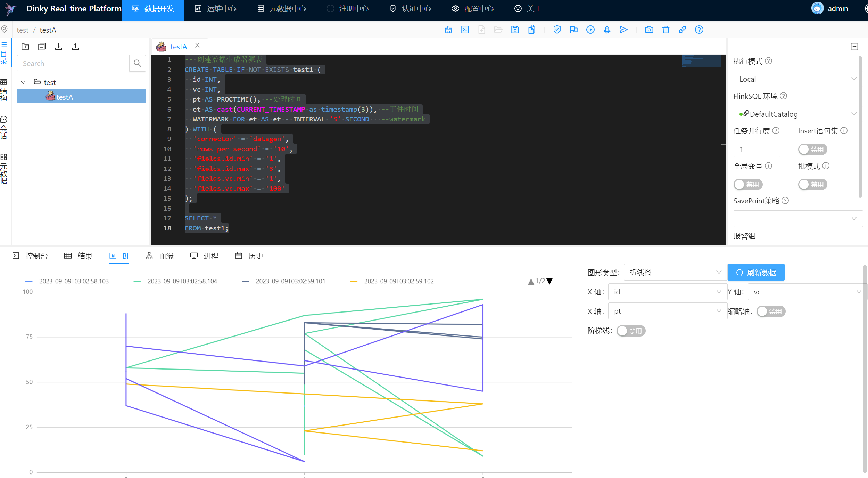Open the 图形类型 折线图 dropdown

[675, 273]
